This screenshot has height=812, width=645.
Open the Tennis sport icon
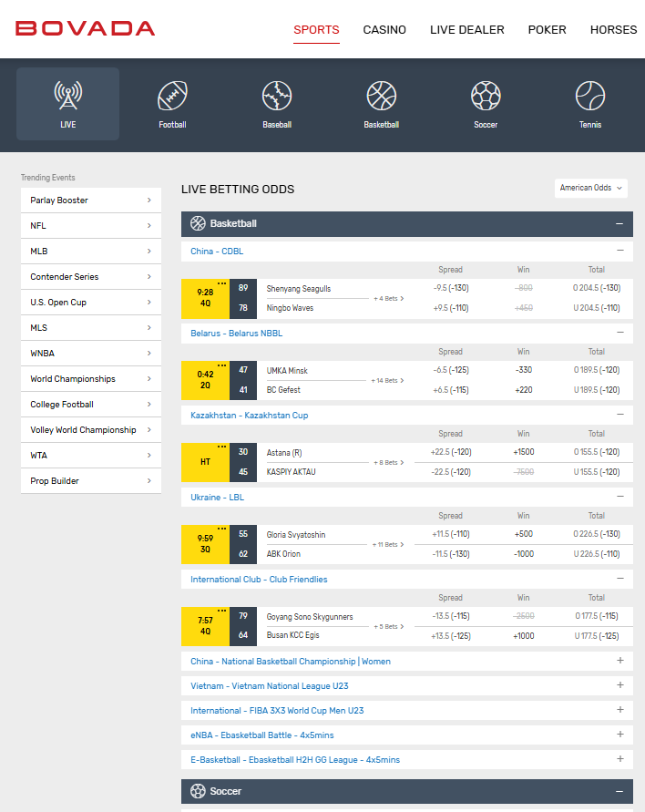pyautogui.click(x=589, y=96)
